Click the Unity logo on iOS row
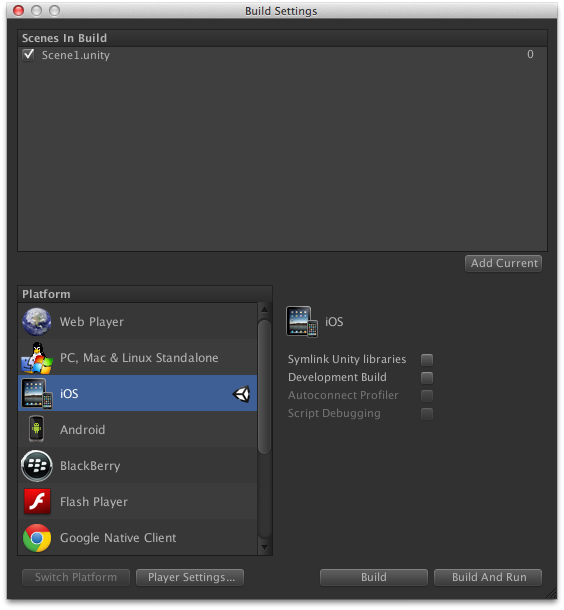Viewport: 564px width, 610px height. click(242, 394)
